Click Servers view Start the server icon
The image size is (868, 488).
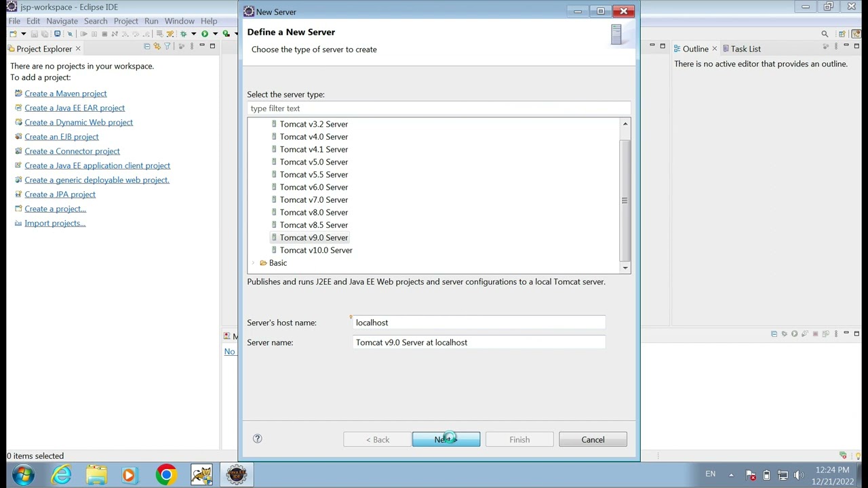pos(795,333)
